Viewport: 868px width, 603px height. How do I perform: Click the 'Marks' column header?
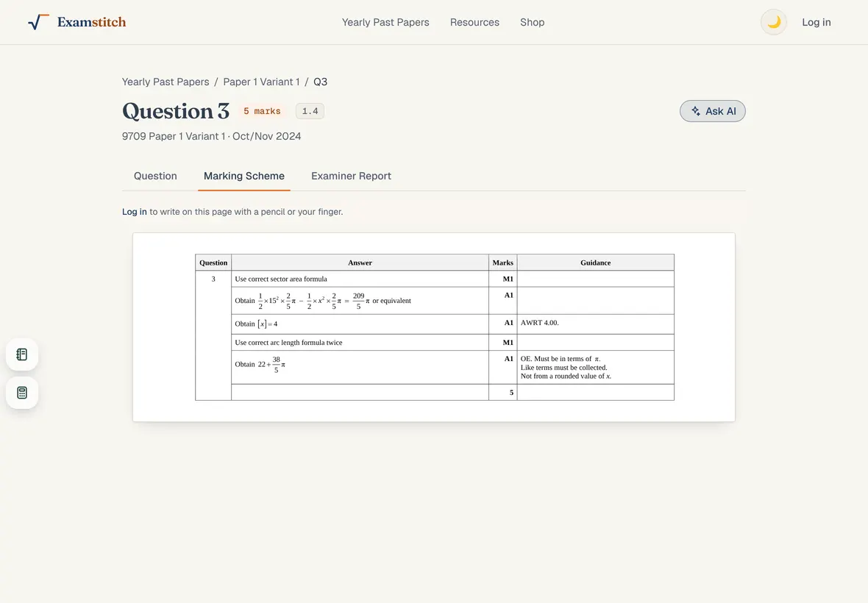pos(502,263)
